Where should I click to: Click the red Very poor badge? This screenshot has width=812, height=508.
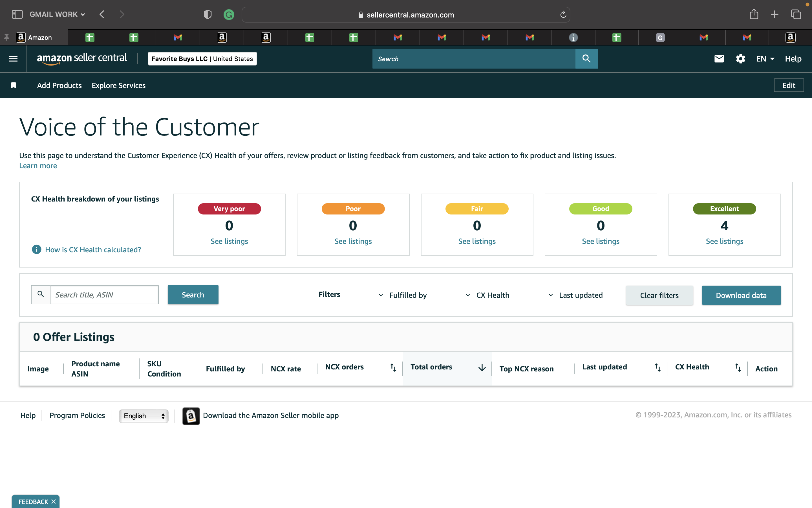click(x=229, y=209)
